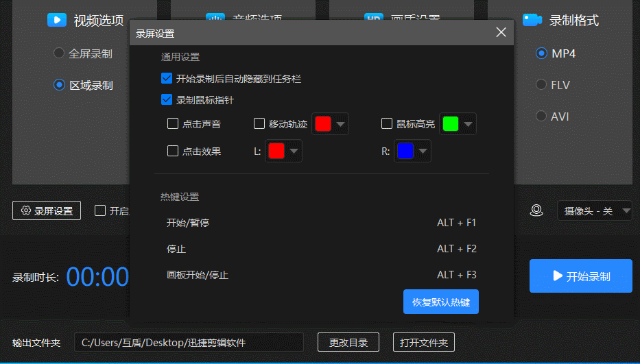Select 全屏录制 radio option
Viewport: 640px width, 364px height.
pyautogui.click(x=59, y=53)
